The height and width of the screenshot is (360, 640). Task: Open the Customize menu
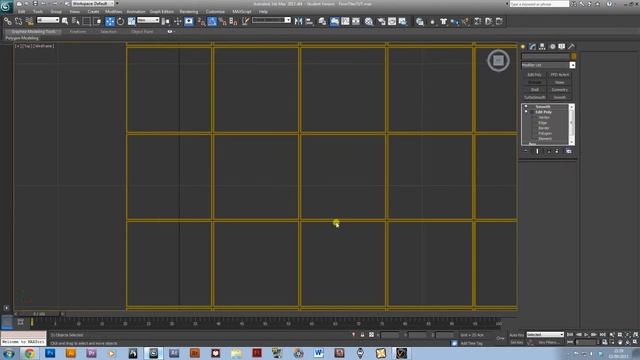tap(215, 12)
